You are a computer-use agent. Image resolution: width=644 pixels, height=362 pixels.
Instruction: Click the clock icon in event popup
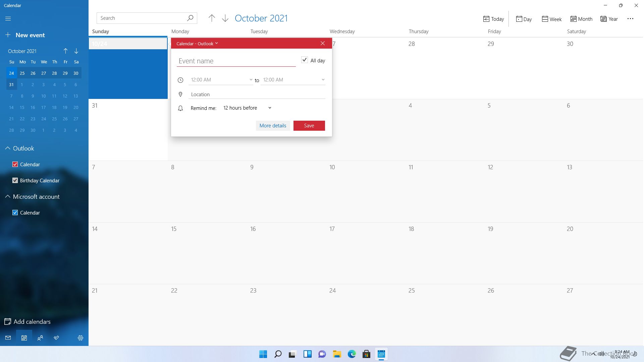click(180, 80)
